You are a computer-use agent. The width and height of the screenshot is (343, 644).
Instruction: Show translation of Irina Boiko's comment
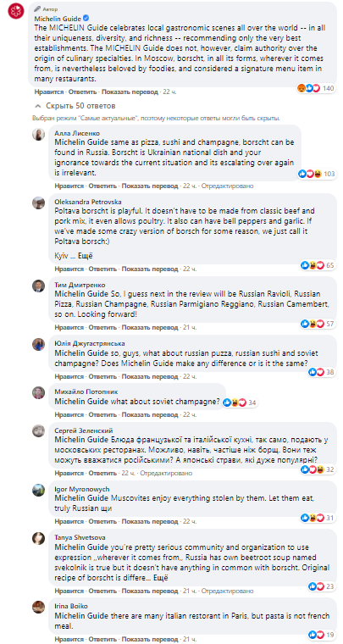(150, 640)
